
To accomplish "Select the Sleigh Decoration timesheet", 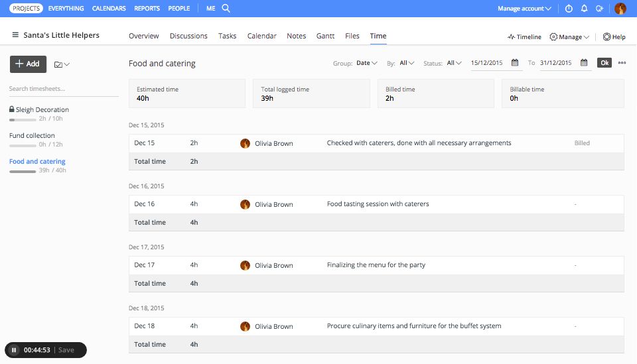I will (42, 109).
